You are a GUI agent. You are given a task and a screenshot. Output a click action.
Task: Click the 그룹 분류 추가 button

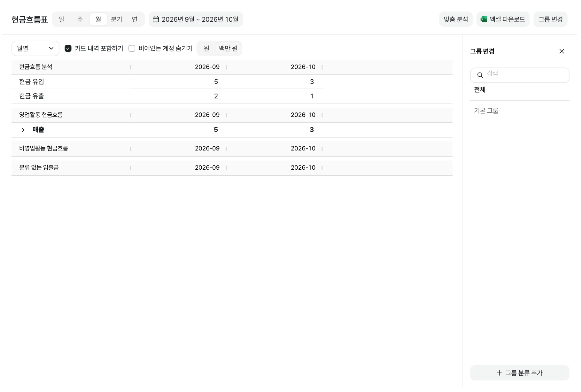(520, 373)
